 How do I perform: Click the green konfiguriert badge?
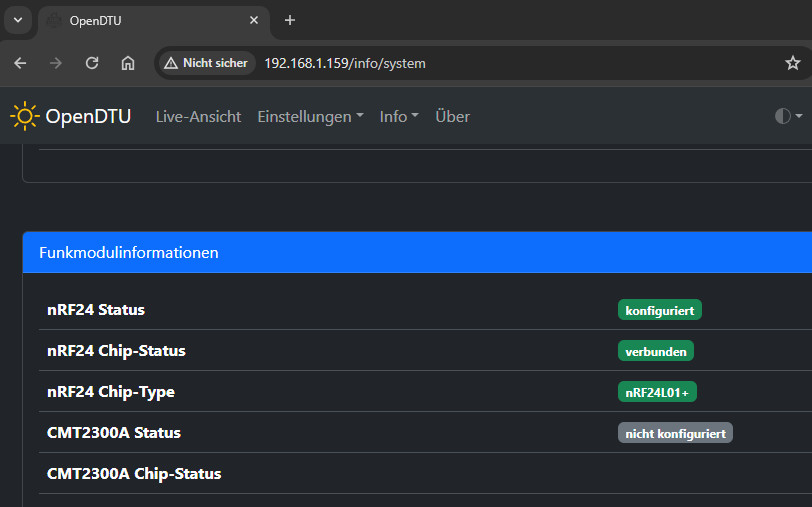[x=660, y=310]
